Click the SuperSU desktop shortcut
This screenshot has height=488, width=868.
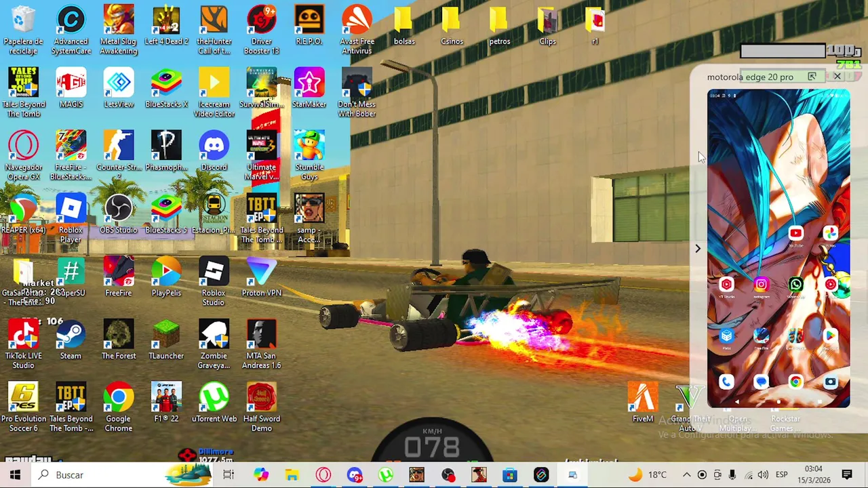pos(71,277)
